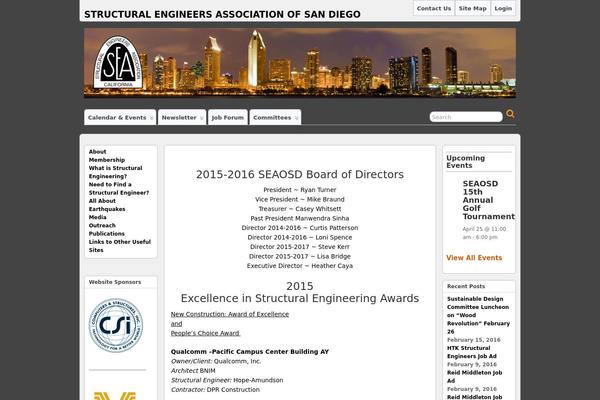This screenshot has height=400, width=600.
Task: Click the Upcoming Events heading
Action: tap(465, 162)
